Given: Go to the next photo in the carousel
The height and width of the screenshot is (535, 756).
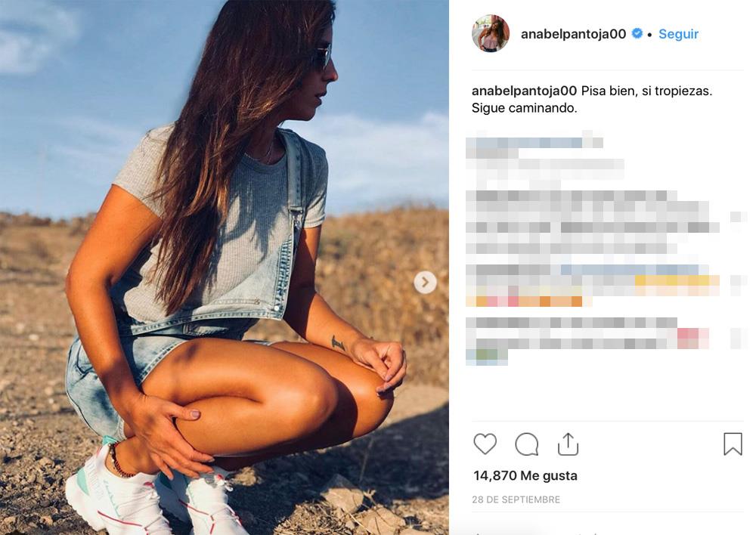Looking at the screenshot, I should point(425,283).
